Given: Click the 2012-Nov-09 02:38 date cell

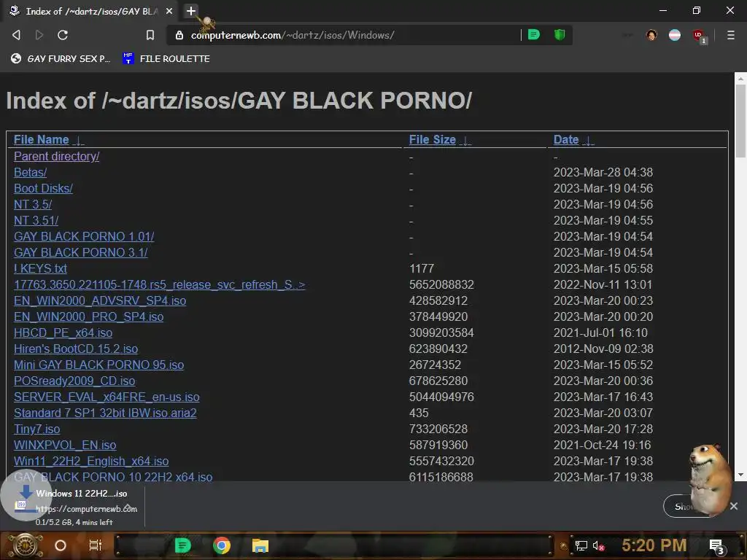Looking at the screenshot, I should tap(603, 349).
